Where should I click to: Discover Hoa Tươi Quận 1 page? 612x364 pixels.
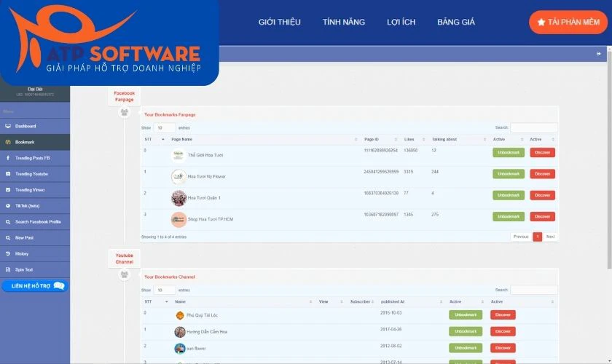tap(542, 195)
